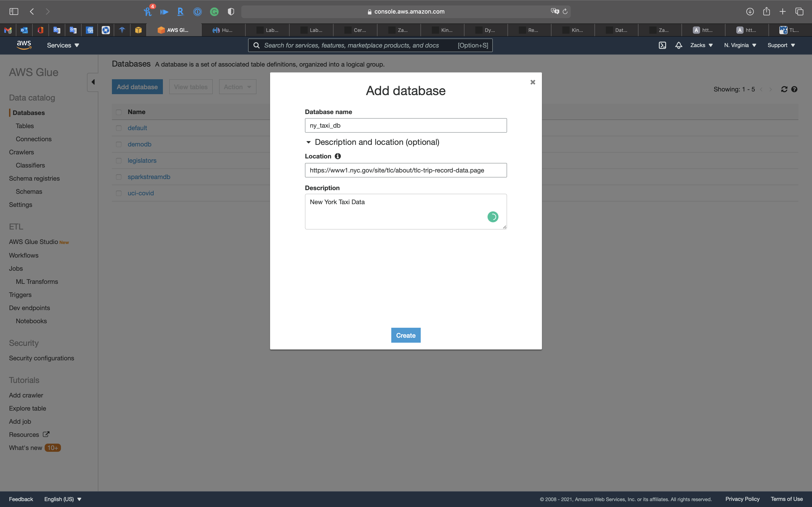Click the notifications bell icon
812x507 pixels.
[x=679, y=45]
